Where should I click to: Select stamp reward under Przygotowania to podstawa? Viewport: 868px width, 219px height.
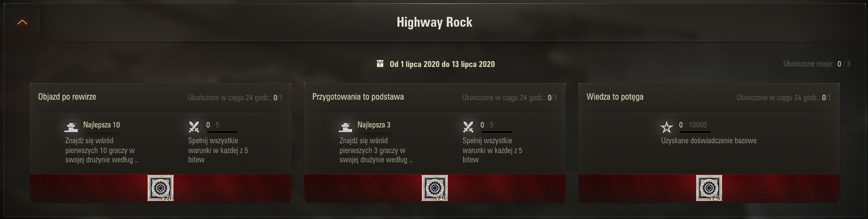click(x=435, y=188)
